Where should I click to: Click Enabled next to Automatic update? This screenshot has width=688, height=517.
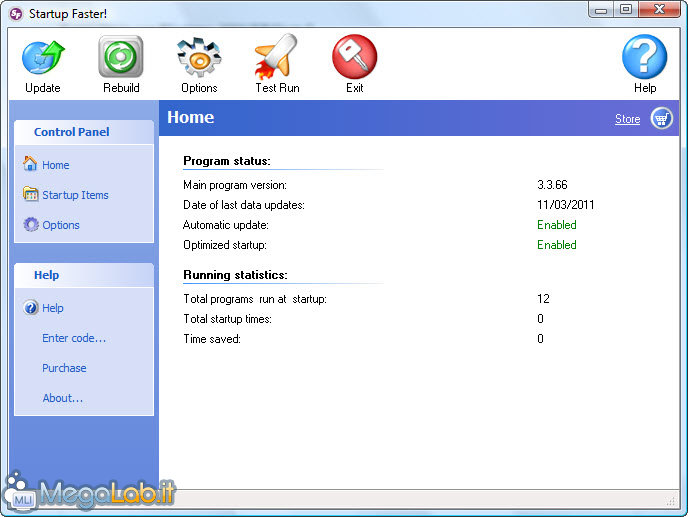pos(557,225)
